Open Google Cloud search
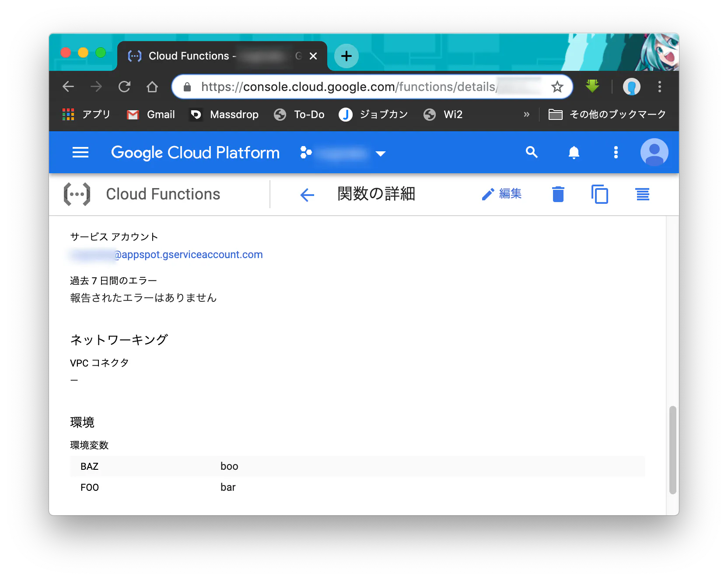The height and width of the screenshot is (580, 728). (x=531, y=152)
